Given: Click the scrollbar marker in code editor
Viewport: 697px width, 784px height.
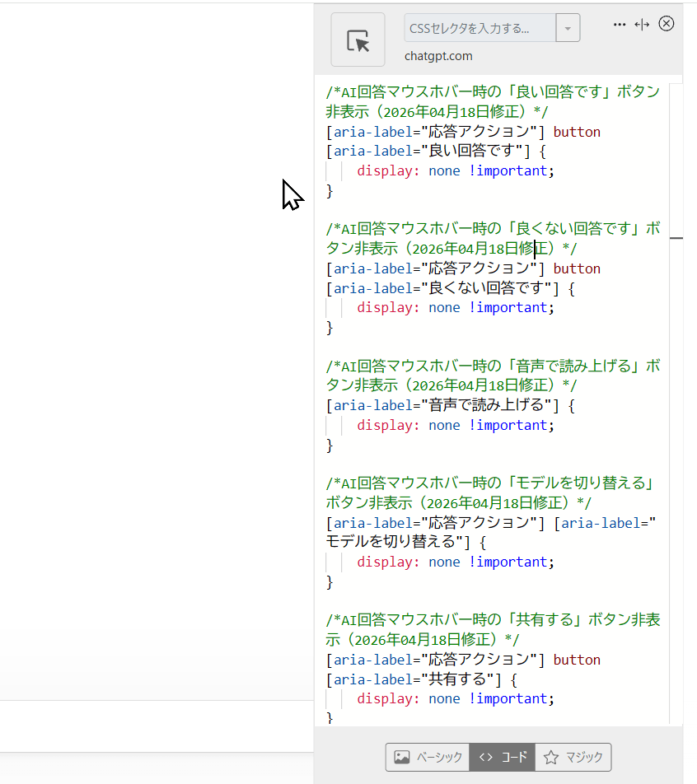Looking at the screenshot, I should click(x=676, y=237).
